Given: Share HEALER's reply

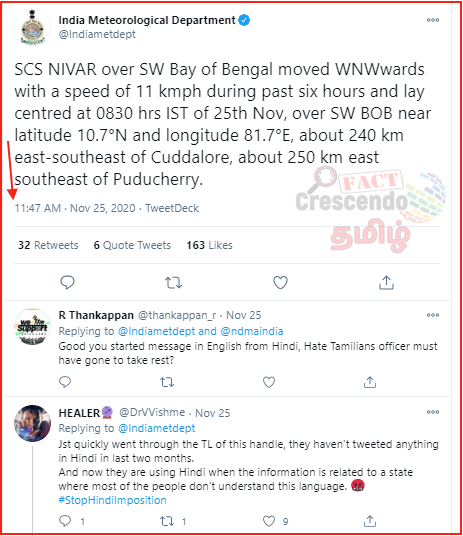Looking at the screenshot, I should coord(370,521).
